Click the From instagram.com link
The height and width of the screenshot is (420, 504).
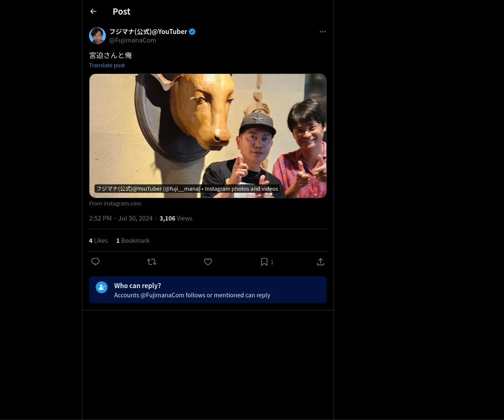[x=115, y=203]
